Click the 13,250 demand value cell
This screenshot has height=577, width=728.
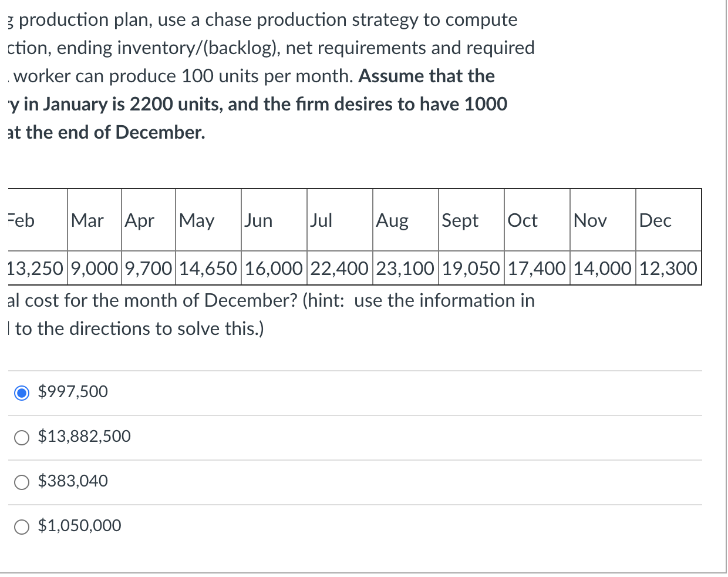pos(35,269)
